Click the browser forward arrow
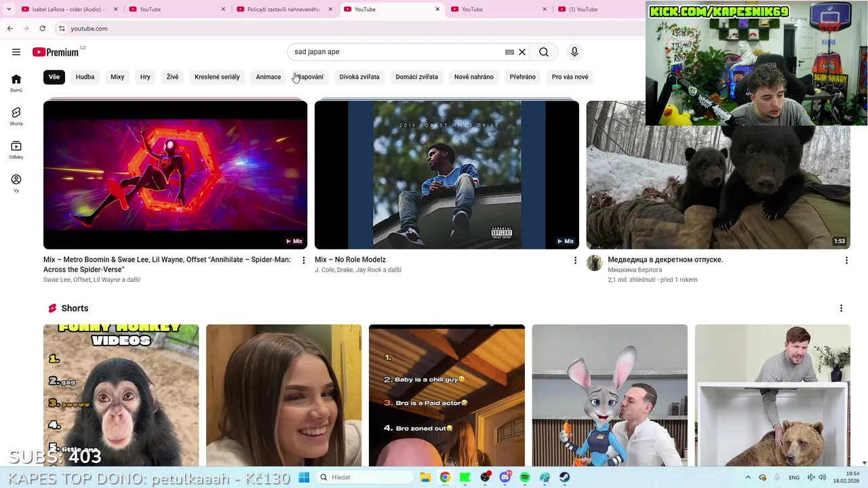This screenshot has height=488, width=868. click(26, 28)
